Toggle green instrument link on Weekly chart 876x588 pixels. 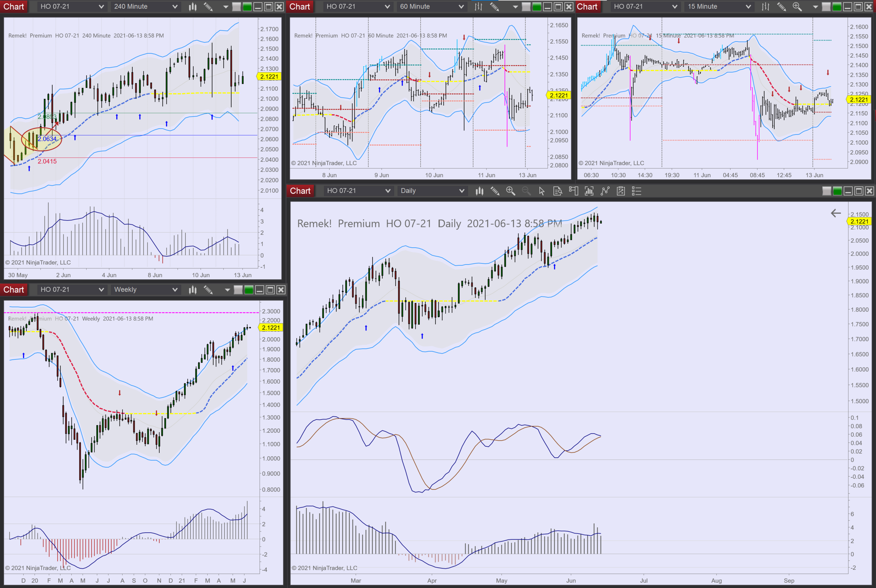[x=249, y=290]
